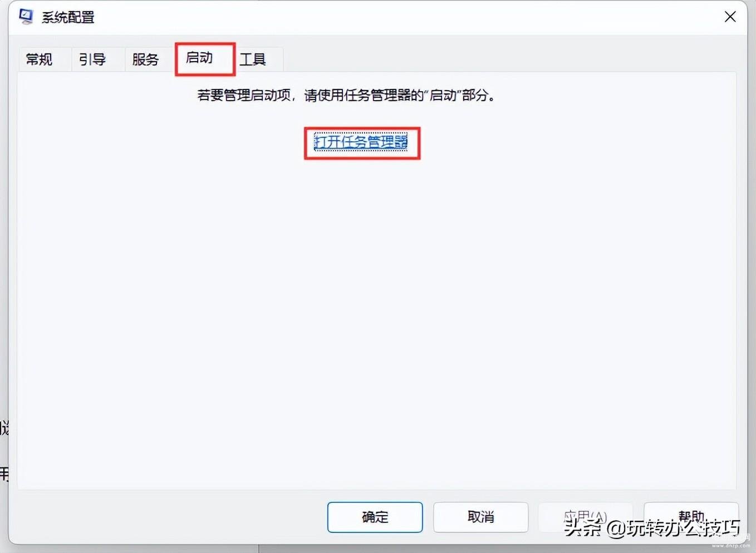Close the 系统配置 dialog window
This screenshot has width=756, height=553.
730,17
